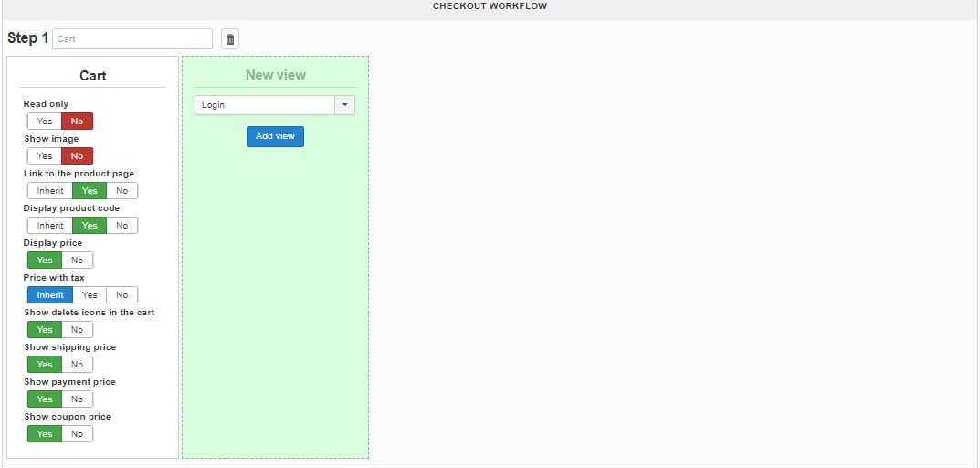Set Show coupon price to Yes
Viewport: 980px width, 468px height.
[x=45, y=433]
